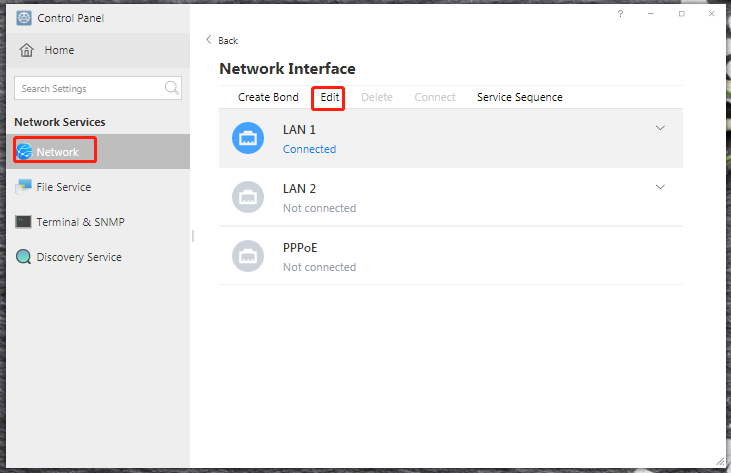
Task: Click the search magnifier icon
Action: [172, 88]
